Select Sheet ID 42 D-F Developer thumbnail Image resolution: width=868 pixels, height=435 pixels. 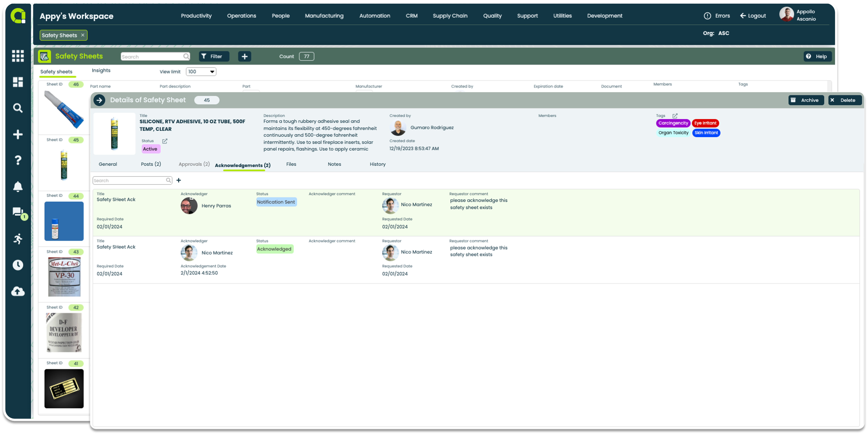[x=64, y=333]
